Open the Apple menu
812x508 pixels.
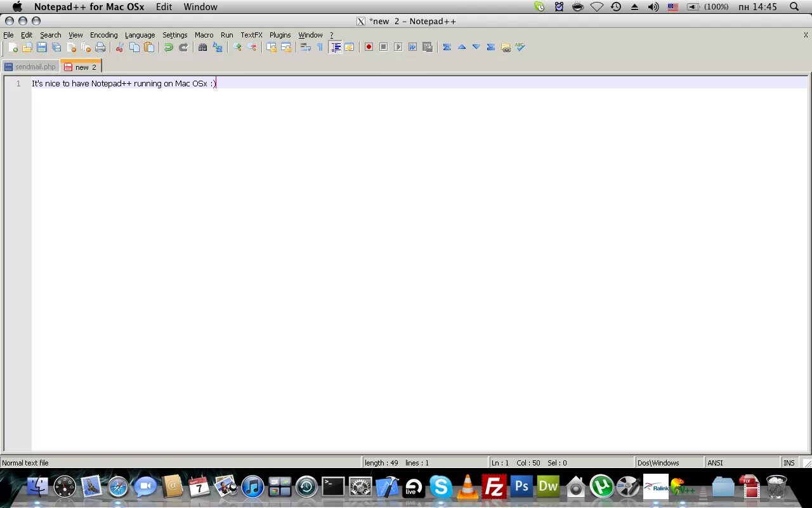click(17, 7)
